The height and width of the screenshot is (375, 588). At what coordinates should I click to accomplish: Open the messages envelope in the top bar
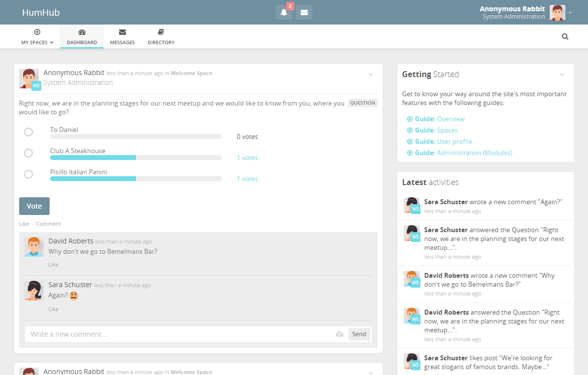304,12
